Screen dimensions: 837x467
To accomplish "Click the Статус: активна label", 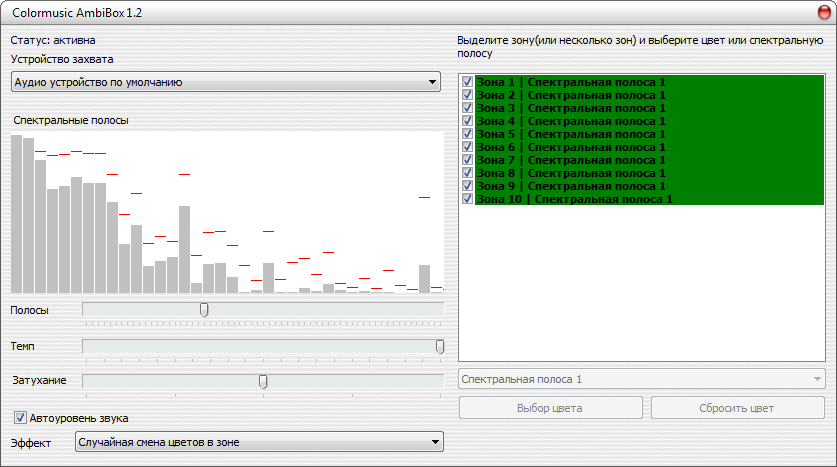I will (x=53, y=40).
